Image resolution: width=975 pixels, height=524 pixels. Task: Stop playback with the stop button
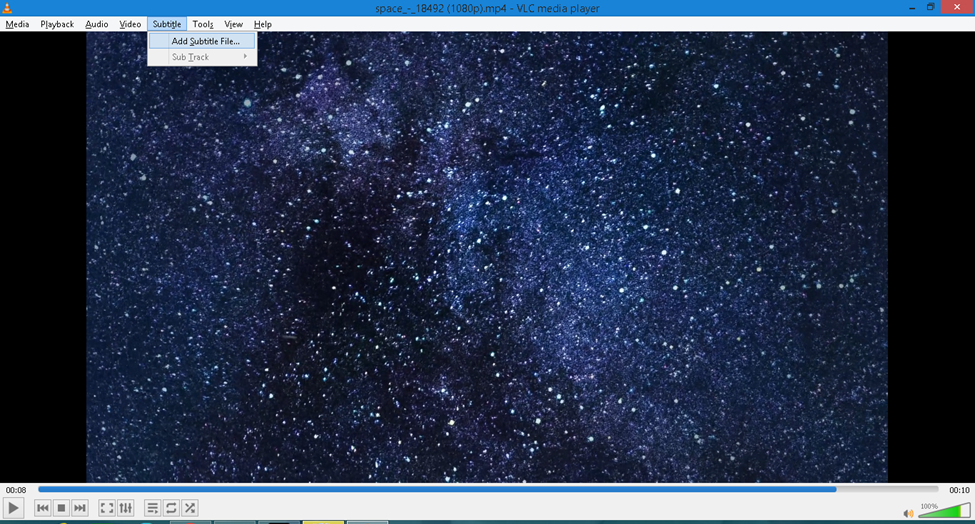point(61,508)
